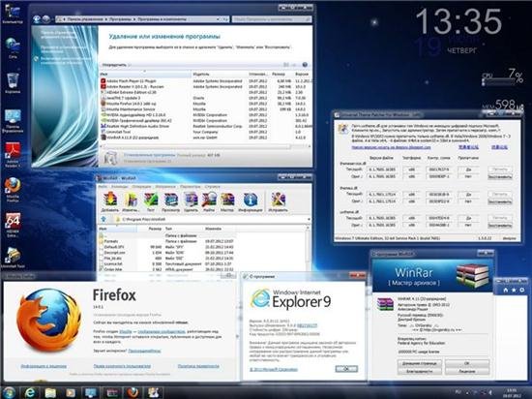
Task: Select the Панель управления desktop icon
Action: pos(13,121)
